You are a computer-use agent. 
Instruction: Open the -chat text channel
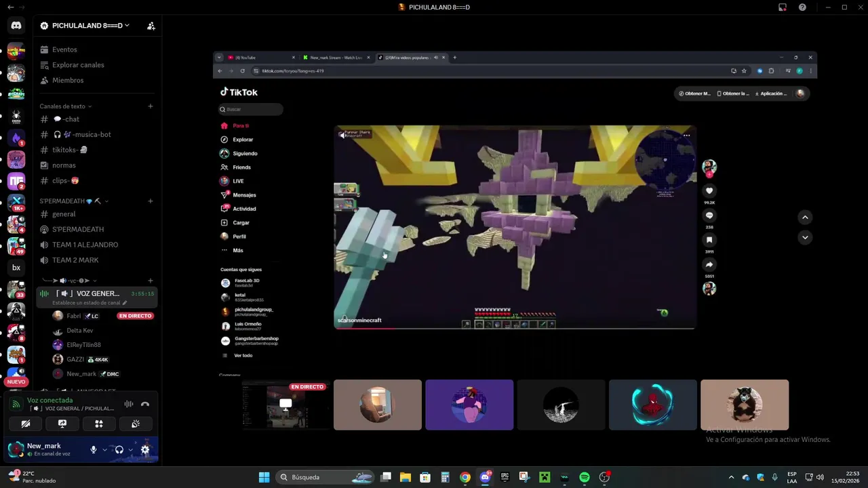[98, 119]
